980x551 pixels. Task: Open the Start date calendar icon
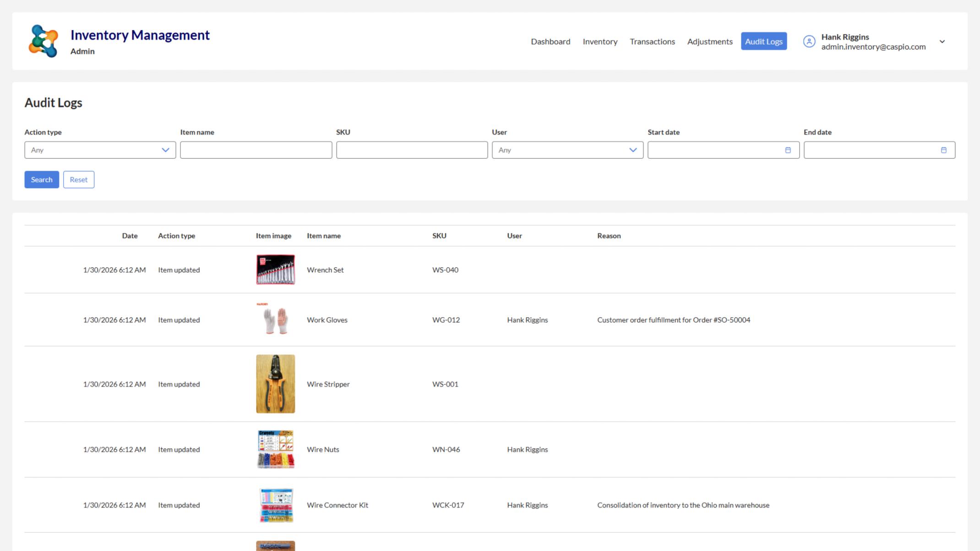(x=788, y=150)
